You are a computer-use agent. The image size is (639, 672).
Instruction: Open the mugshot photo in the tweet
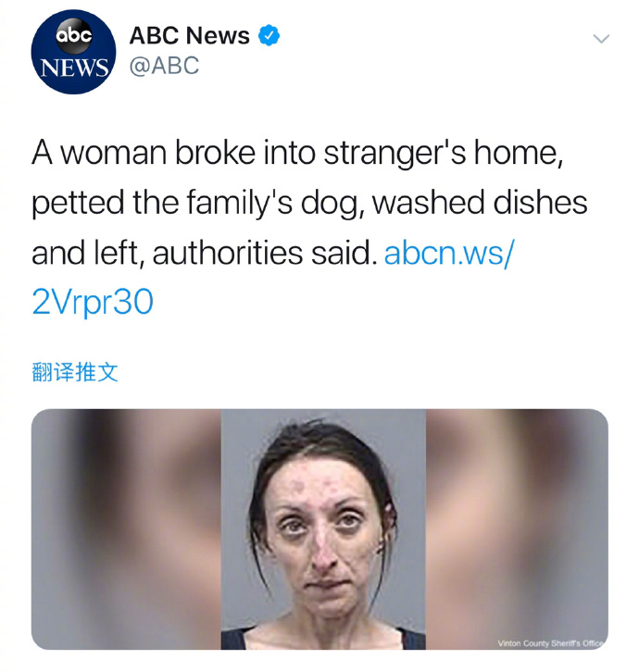pyautogui.click(x=323, y=529)
